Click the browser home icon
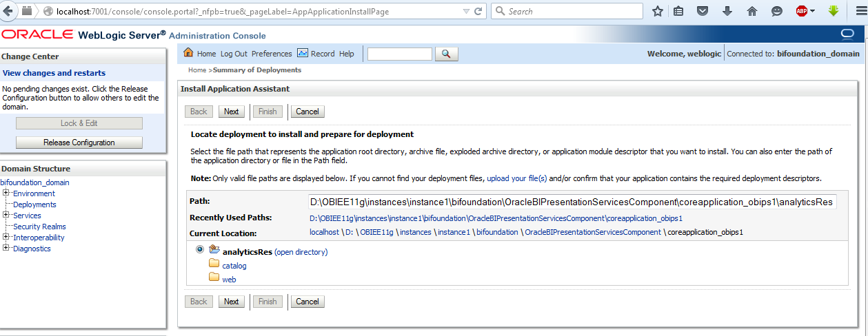This screenshot has height=336, width=868. click(x=752, y=11)
